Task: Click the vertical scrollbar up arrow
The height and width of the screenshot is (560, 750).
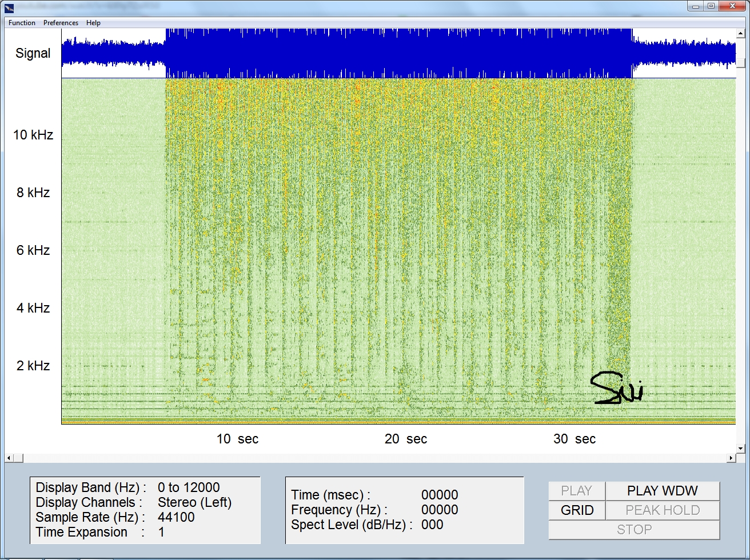Action: tap(740, 32)
